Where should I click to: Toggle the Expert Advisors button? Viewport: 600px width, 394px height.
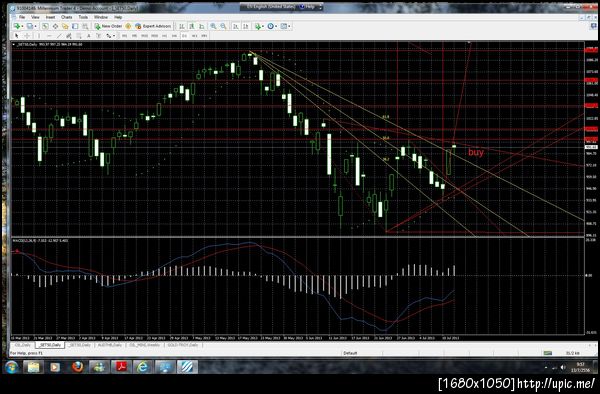[x=153, y=26]
